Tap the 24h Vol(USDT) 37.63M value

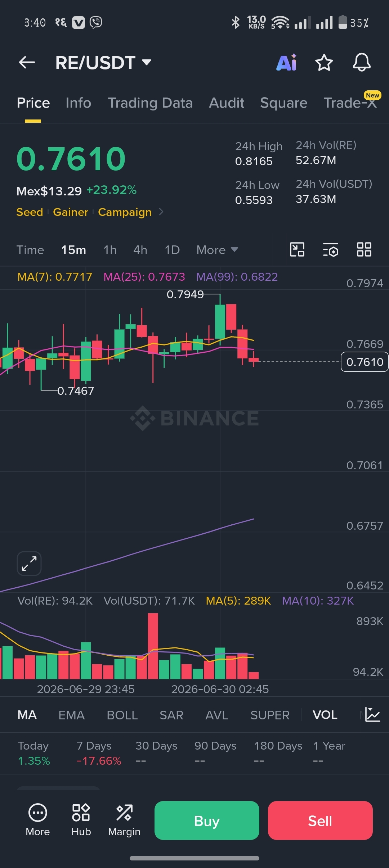316,199
